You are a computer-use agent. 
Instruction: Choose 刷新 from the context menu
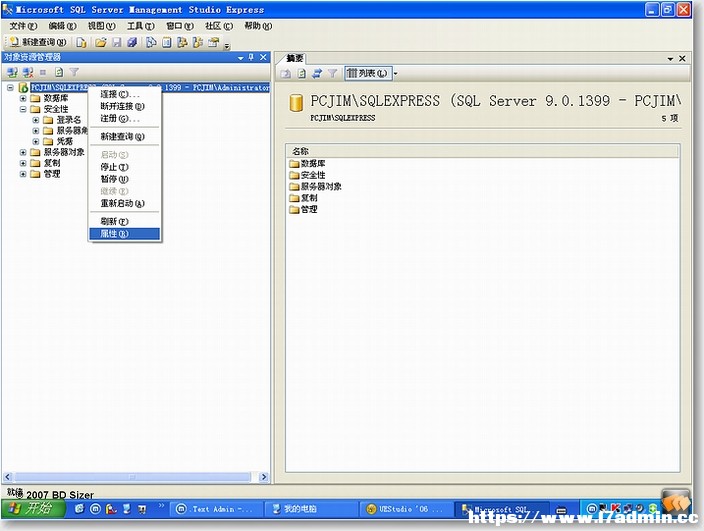point(124,221)
